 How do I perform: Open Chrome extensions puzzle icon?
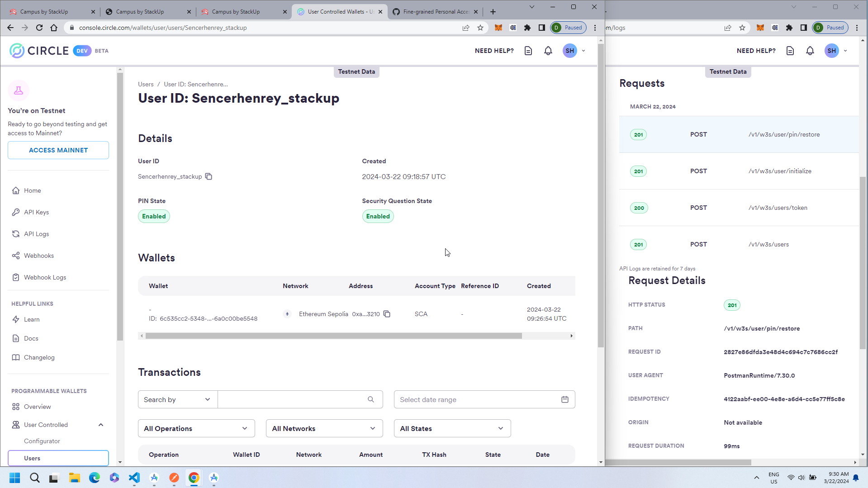[527, 28]
